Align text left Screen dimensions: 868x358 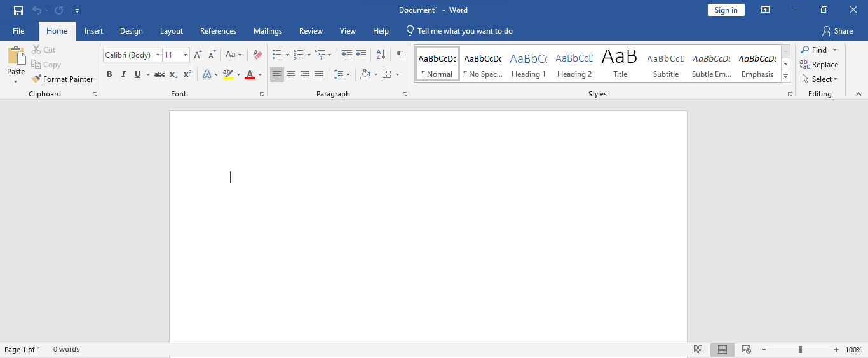coord(277,74)
